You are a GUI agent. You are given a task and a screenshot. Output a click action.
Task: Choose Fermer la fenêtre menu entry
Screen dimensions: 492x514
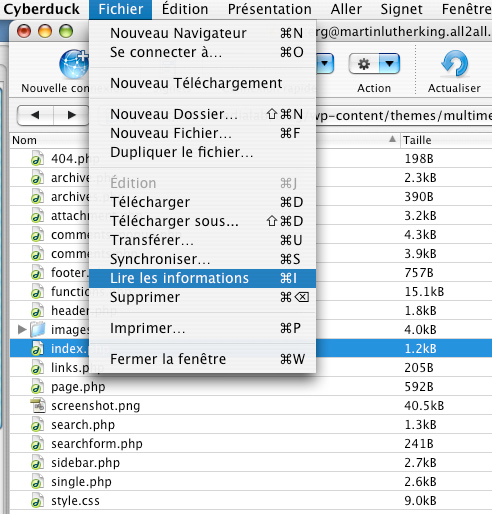[x=202, y=359]
